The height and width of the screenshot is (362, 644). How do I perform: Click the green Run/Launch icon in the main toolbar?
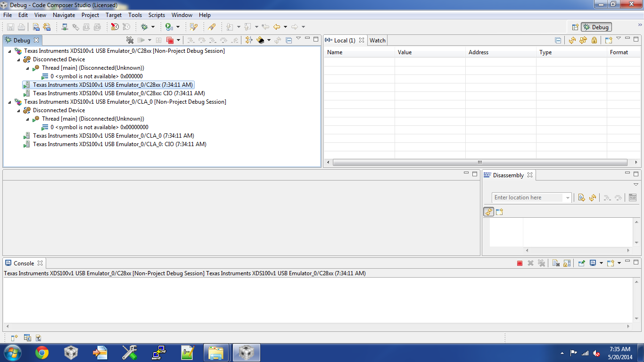tap(169, 27)
